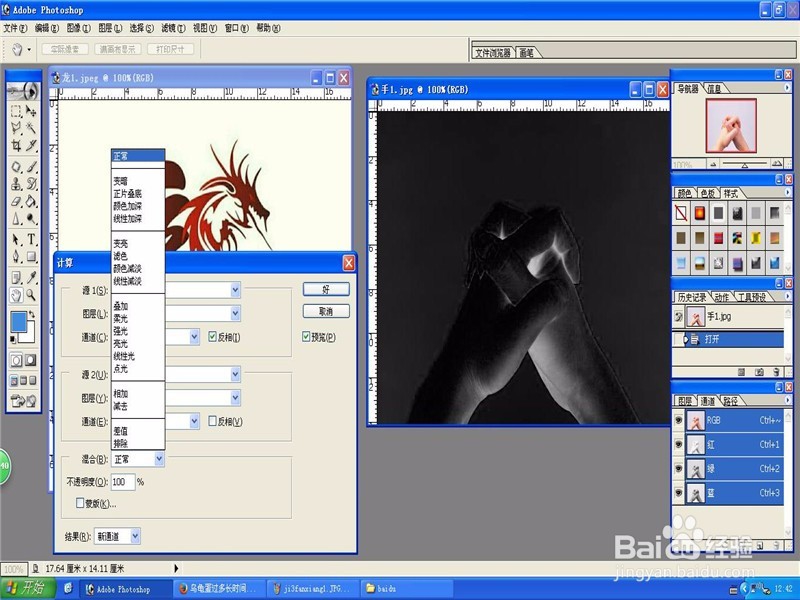Select the History Brush tool
Viewport: 800px width, 600px height.
coord(31,184)
